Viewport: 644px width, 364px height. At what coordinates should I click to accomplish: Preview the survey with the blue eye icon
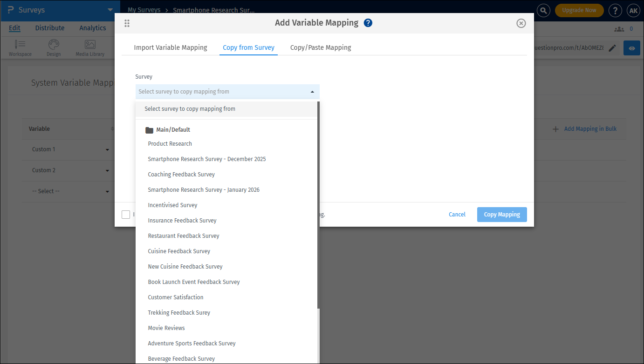pos(631,47)
